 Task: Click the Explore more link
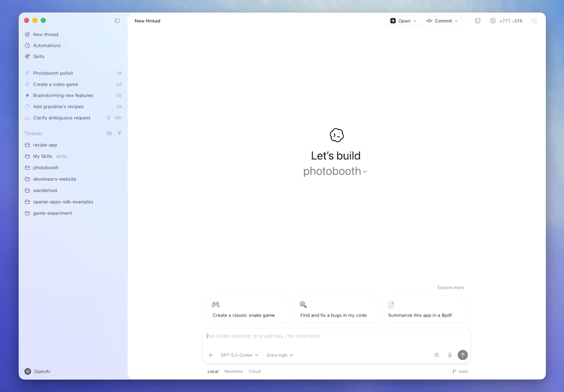point(450,287)
